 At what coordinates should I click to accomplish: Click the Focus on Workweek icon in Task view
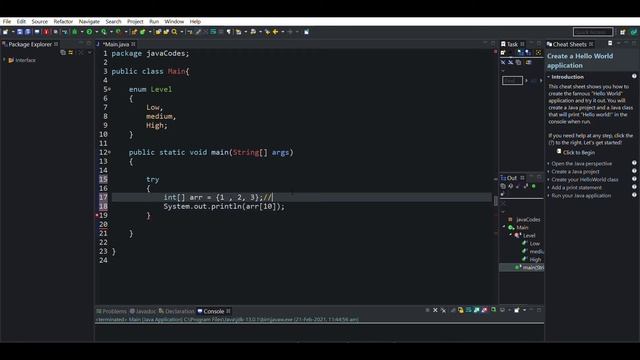tap(538, 53)
